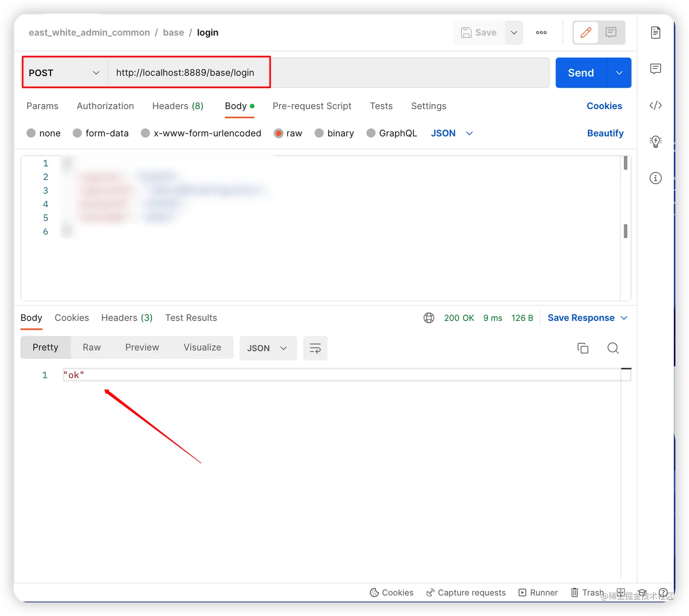689x616 pixels.
Task: Open Trash in the status bar
Action: click(587, 592)
